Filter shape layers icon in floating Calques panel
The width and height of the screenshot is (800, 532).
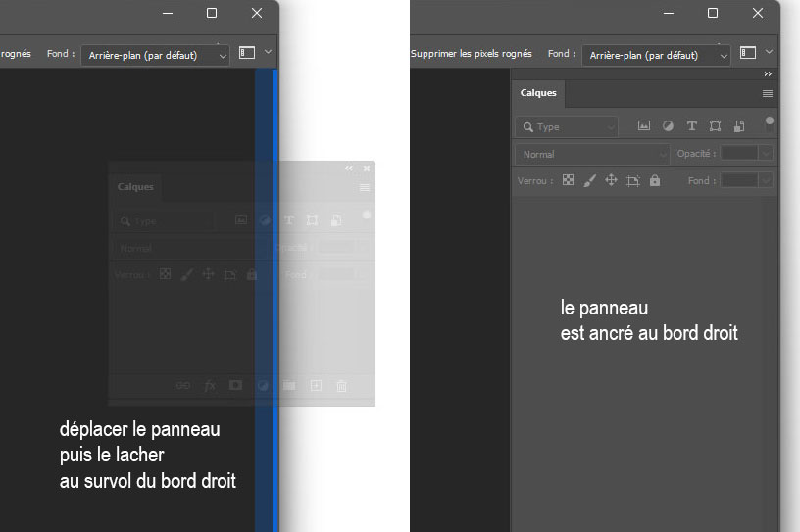pos(312,219)
